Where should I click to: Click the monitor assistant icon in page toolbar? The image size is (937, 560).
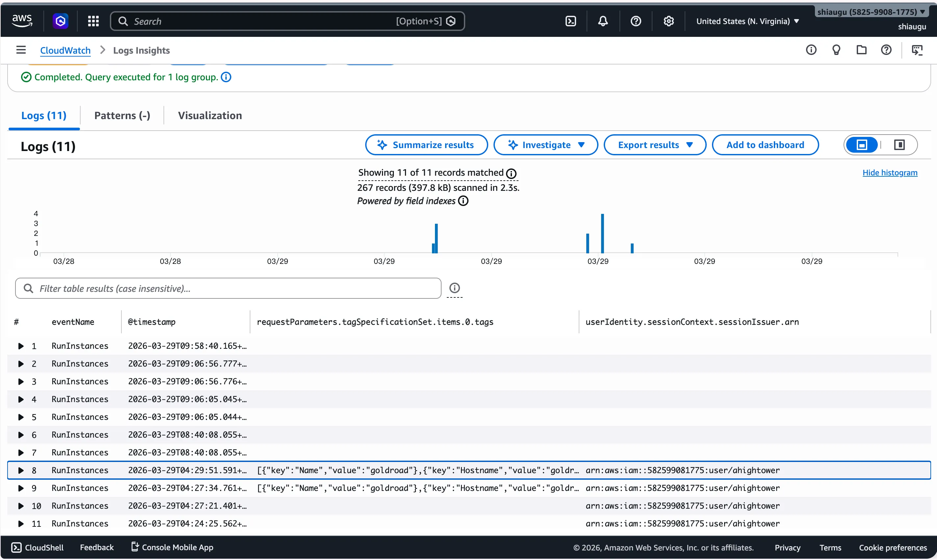coord(917,50)
